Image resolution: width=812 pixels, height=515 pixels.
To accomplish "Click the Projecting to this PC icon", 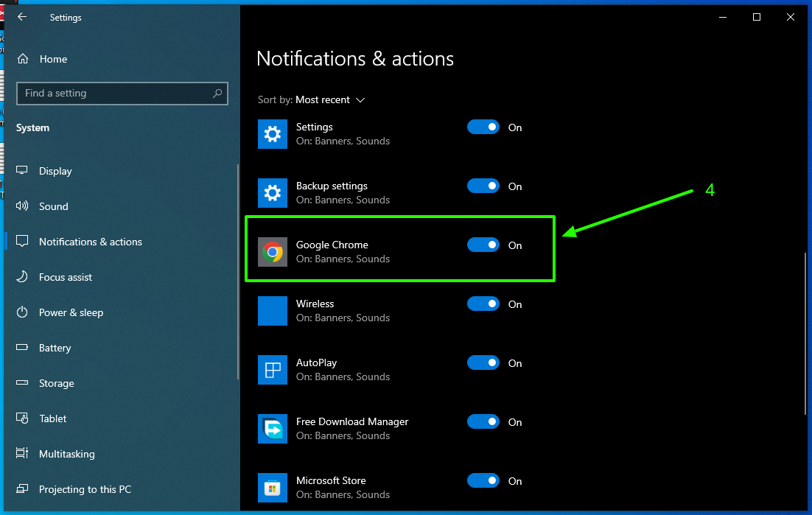I will [x=22, y=488].
